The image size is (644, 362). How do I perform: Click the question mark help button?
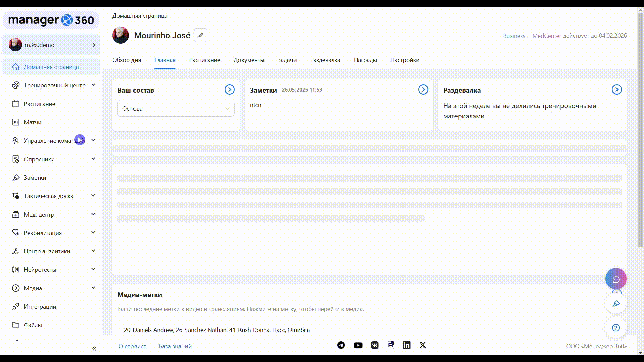[616, 328]
